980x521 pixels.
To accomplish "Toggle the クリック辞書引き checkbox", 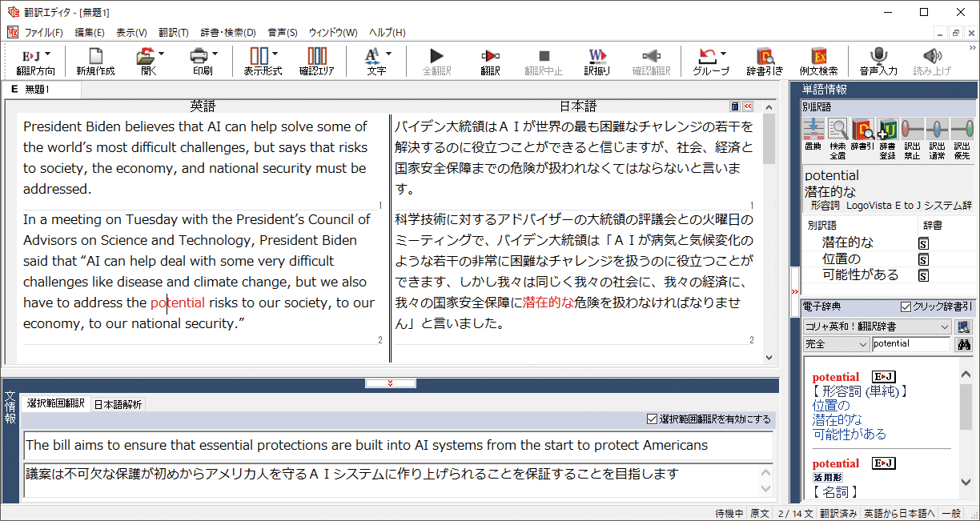I will (x=906, y=307).
